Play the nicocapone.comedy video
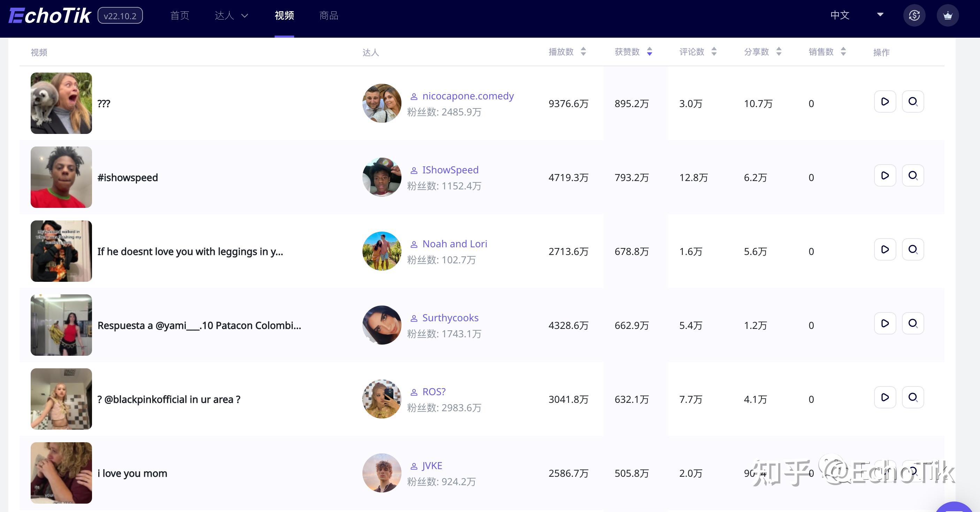This screenshot has width=980, height=512. pos(885,101)
